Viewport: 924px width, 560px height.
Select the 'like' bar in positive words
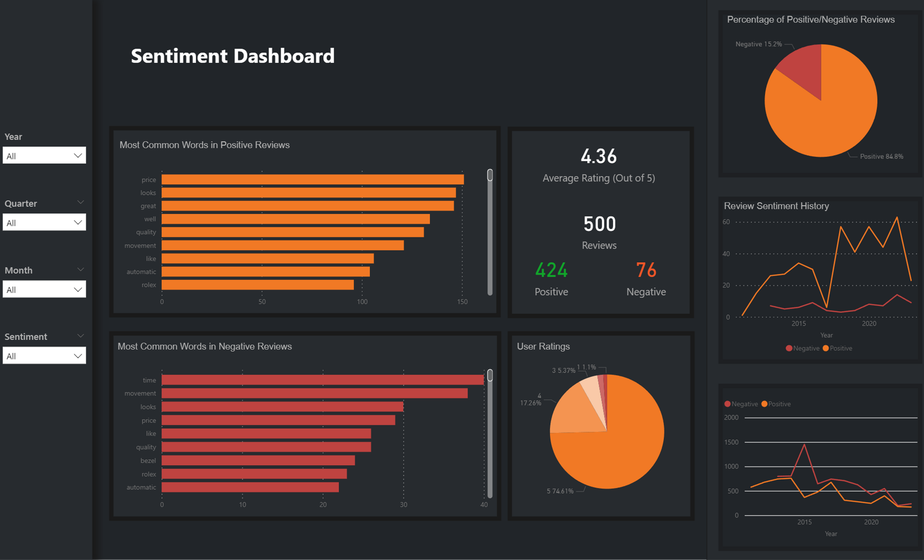(x=268, y=258)
